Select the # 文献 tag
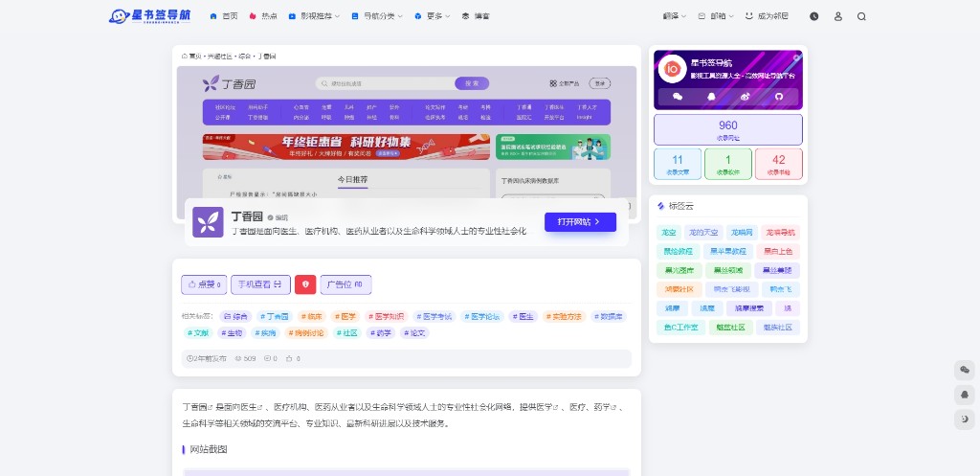980x476 pixels. (x=198, y=332)
